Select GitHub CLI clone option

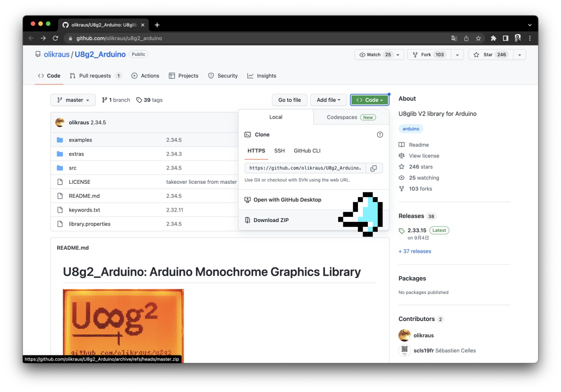307,151
